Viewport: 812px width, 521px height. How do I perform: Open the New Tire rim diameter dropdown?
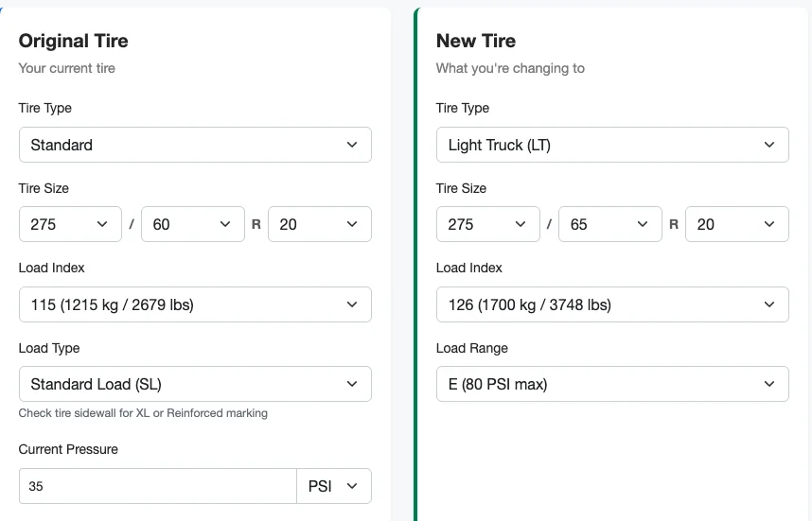(x=737, y=224)
